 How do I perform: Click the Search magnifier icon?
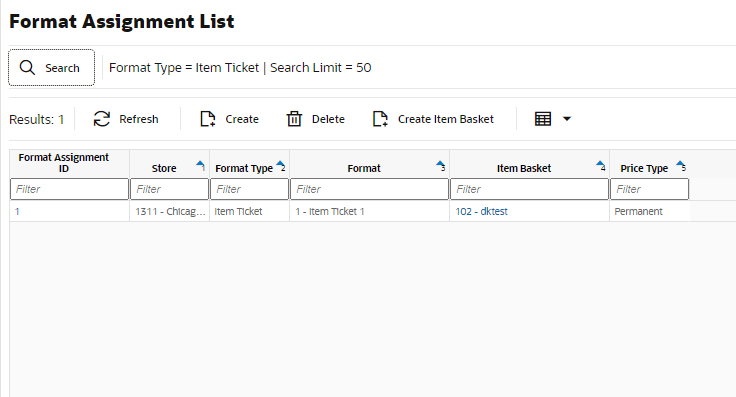pos(27,68)
